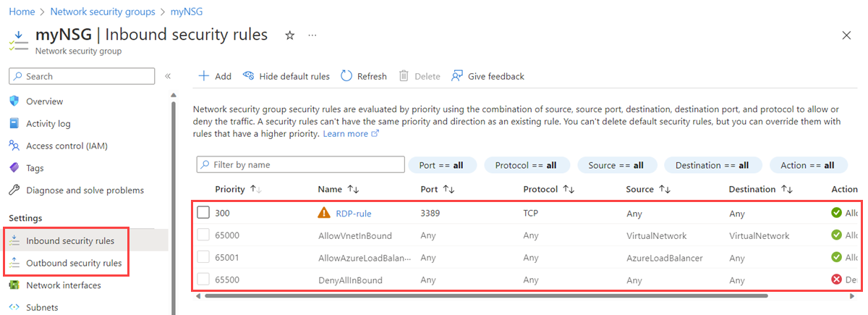
Task: Click the Refresh icon in toolbar
Action: click(x=346, y=76)
